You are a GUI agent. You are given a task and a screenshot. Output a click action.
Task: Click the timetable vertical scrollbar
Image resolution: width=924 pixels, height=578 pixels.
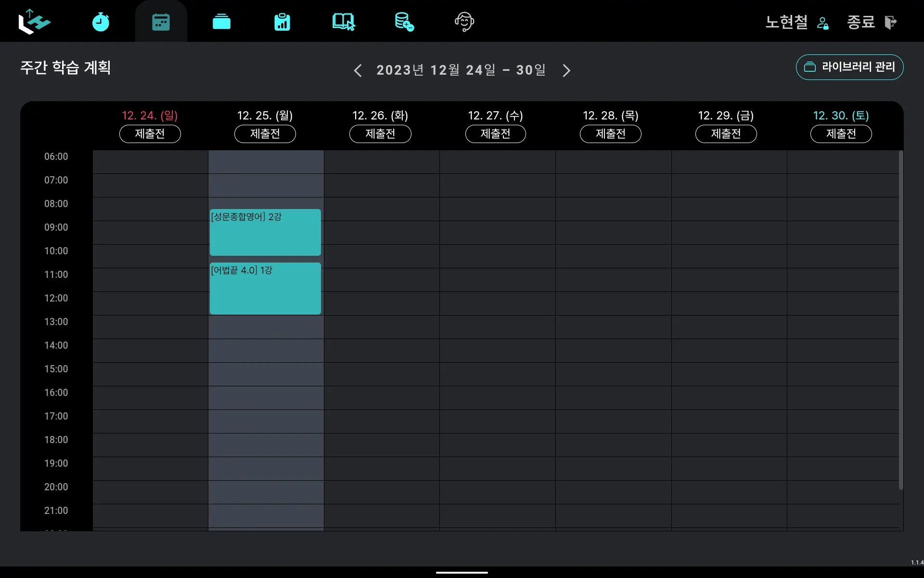(x=901, y=320)
